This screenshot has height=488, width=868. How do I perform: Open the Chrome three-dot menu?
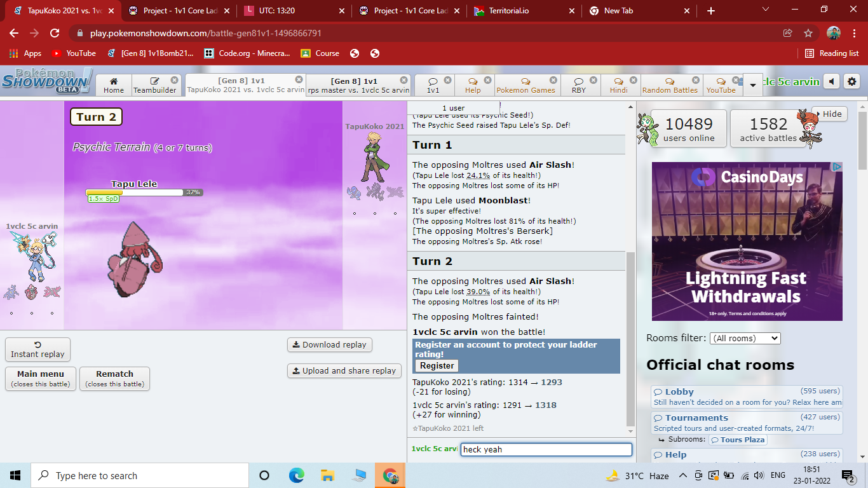click(855, 33)
